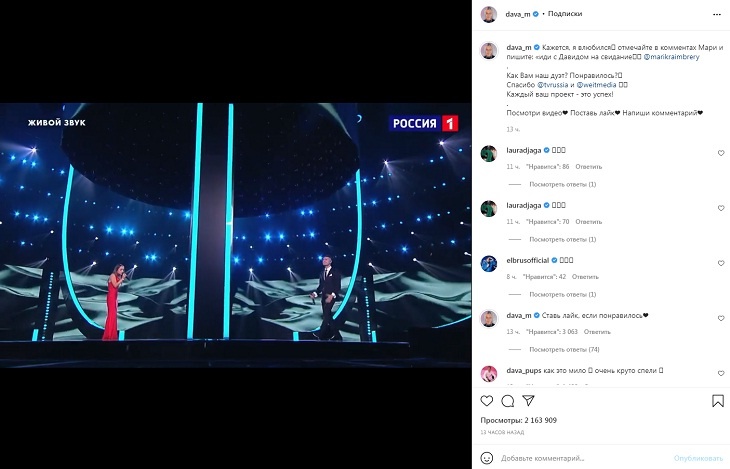Screen dimensions: 730x469
Task: Open dava_m profile avatar in header
Action: click(489, 14)
